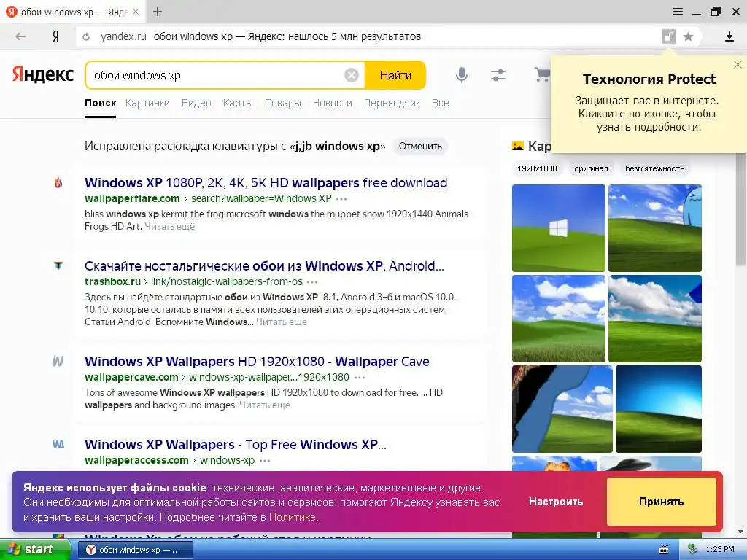
Task: Select the оригинал image filter chip
Action: 591,168
